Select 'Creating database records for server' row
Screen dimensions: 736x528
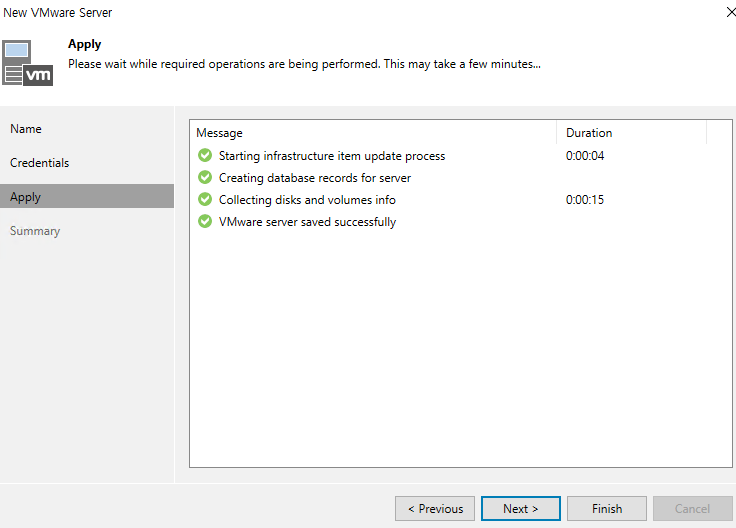point(460,178)
